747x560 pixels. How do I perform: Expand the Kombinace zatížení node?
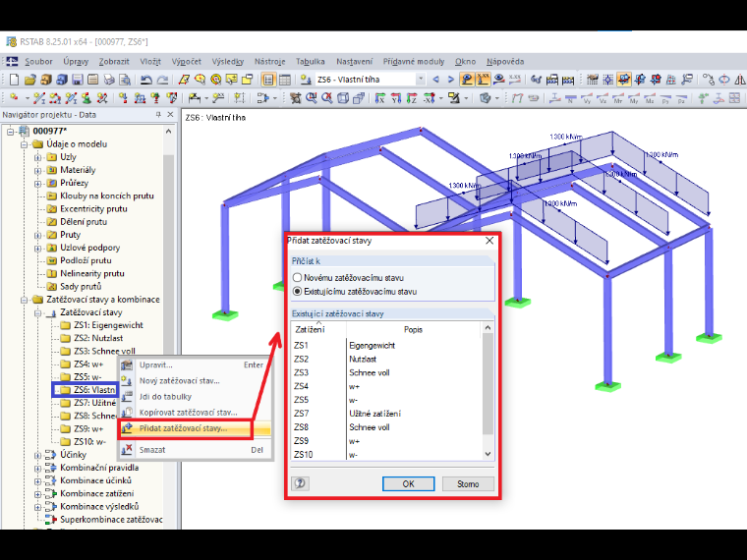(x=37, y=494)
